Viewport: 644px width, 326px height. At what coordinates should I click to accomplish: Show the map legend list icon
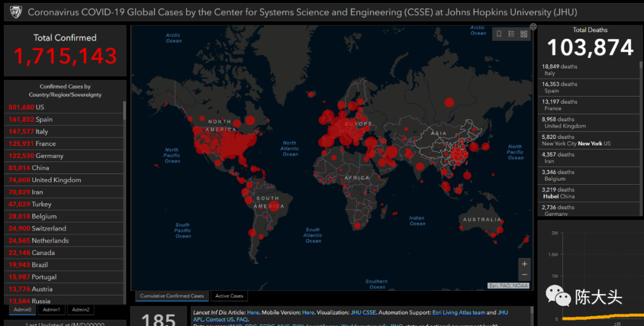pos(512,33)
